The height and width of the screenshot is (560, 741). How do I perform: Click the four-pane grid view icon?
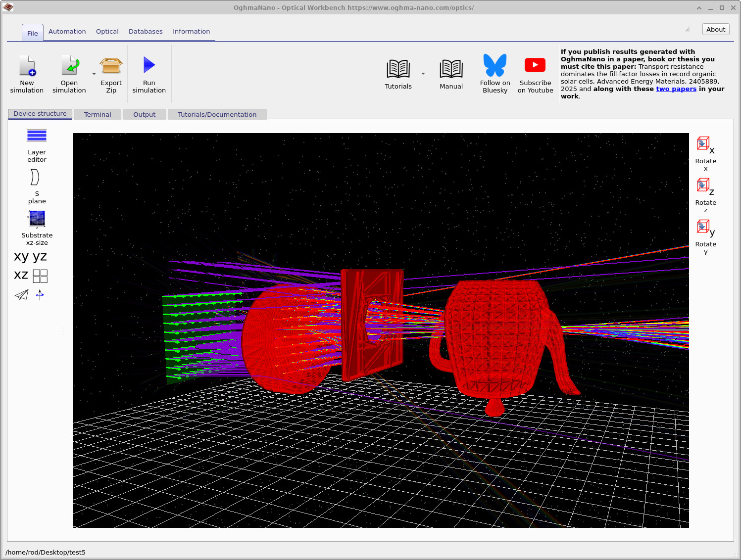click(x=40, y=276)
